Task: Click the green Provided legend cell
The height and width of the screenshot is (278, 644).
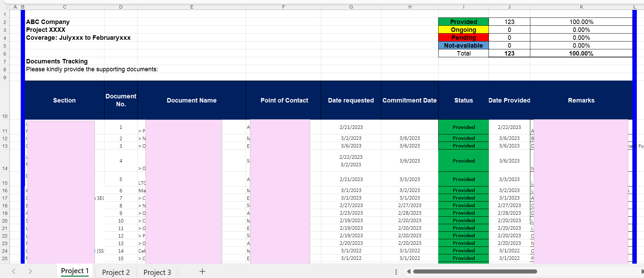Action: tap(464, 22)
